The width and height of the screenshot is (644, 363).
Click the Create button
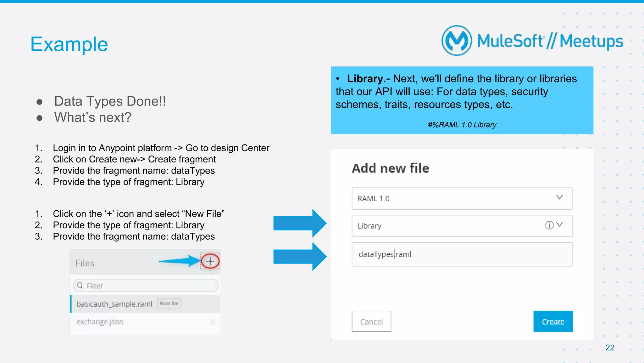click(x=553, y=321)
